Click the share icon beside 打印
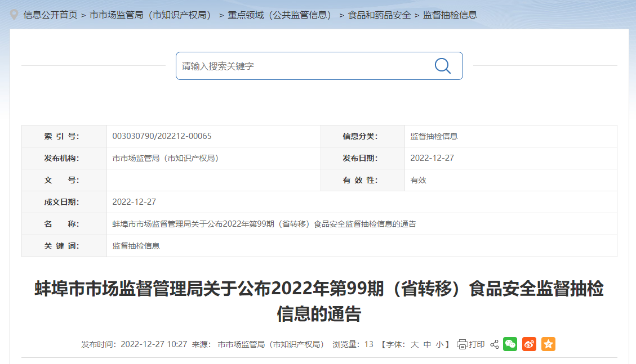Image resolution: width=636 pixels, height=364 pixels. [495, 344]
